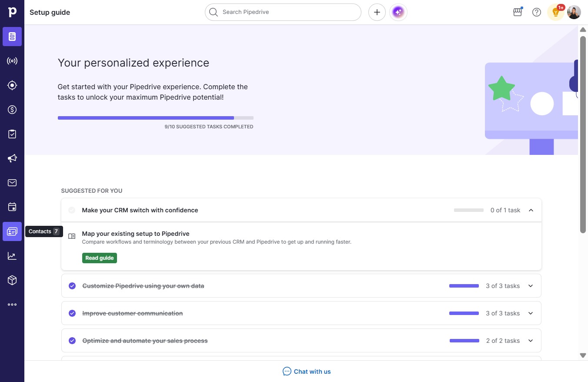Open the Mail envelope icon in the sidebar
Viewport: 588px width, 382px height.
[x=12, y=183]
